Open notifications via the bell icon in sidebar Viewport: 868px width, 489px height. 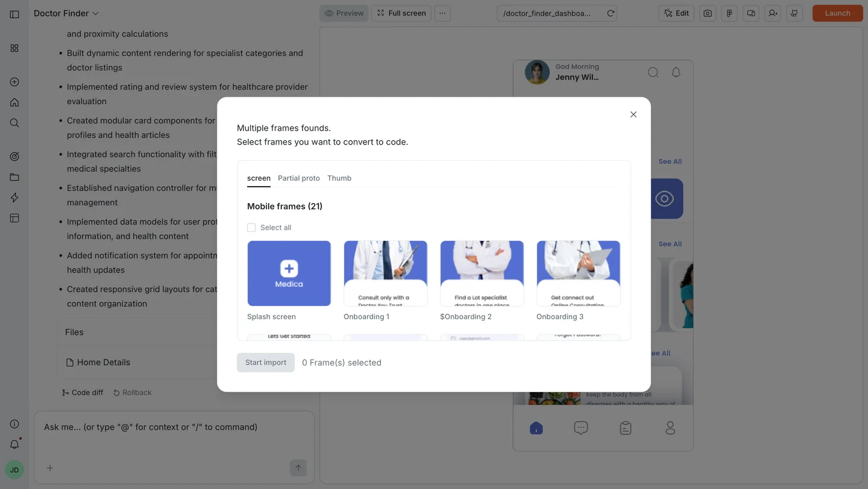(x=14, y=444)
